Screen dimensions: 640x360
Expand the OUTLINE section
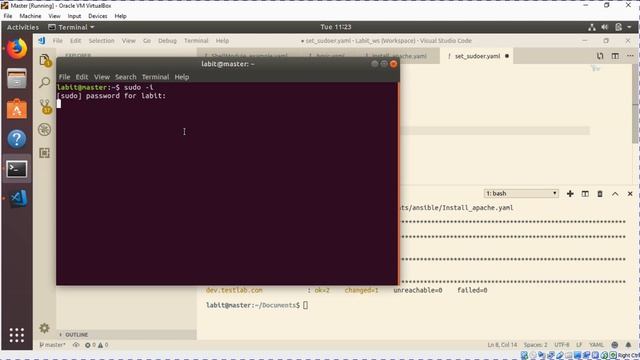tap(76, 335)
